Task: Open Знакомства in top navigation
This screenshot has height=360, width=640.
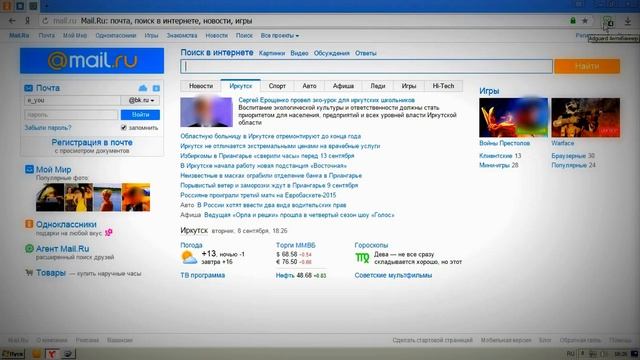Action: 182,36
